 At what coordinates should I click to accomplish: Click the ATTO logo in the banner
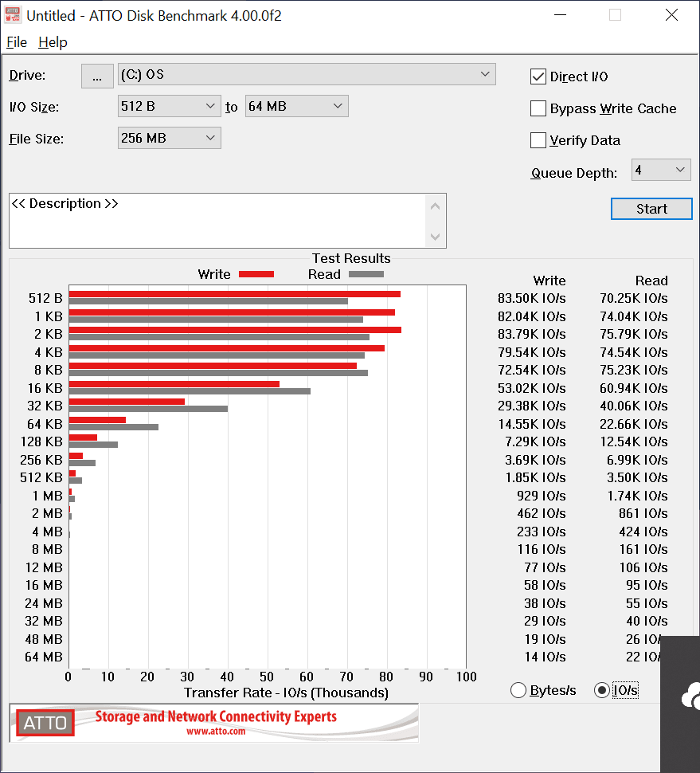(45, 723)
